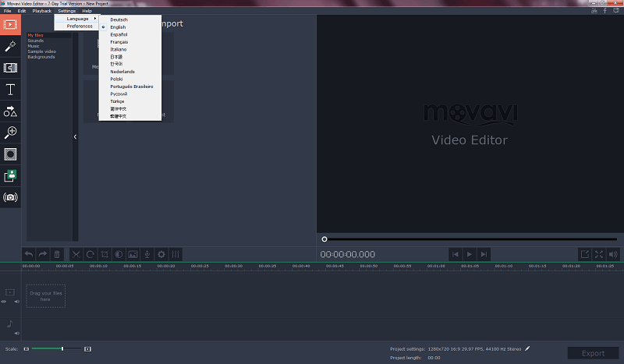Open the Import media tab icon

click(x=10, y=25)
